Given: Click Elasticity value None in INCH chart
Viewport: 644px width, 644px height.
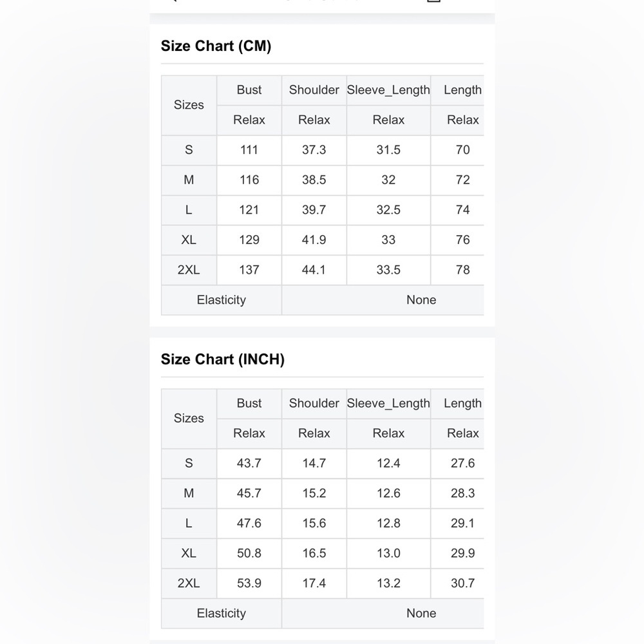Looking at the screenshot, I should 421,614.
